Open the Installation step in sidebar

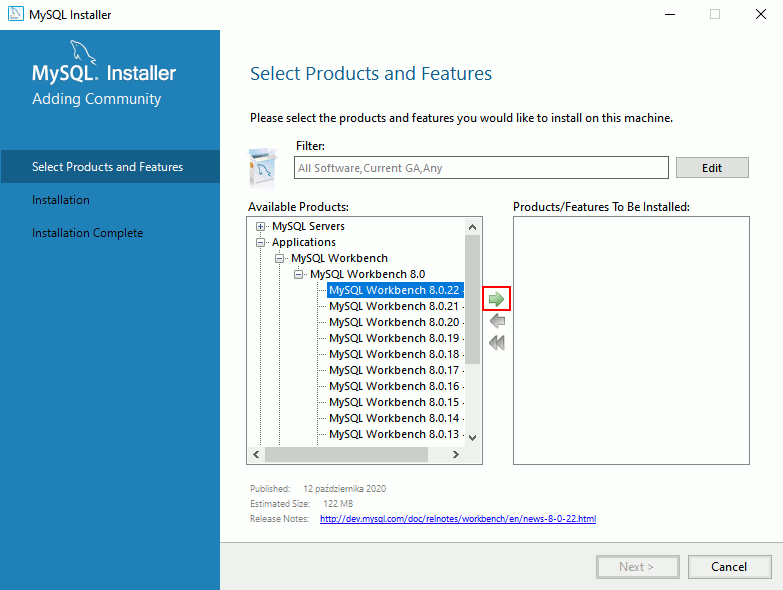61,200
